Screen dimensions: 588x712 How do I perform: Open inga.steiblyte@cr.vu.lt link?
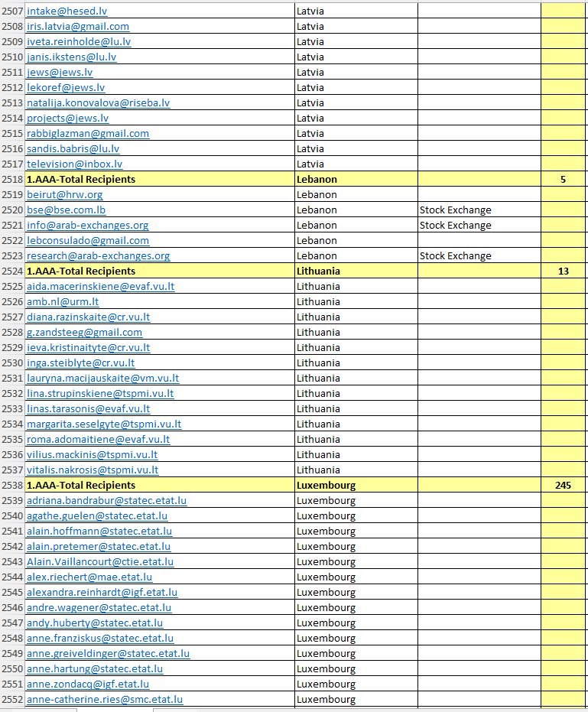click(81, 363)
